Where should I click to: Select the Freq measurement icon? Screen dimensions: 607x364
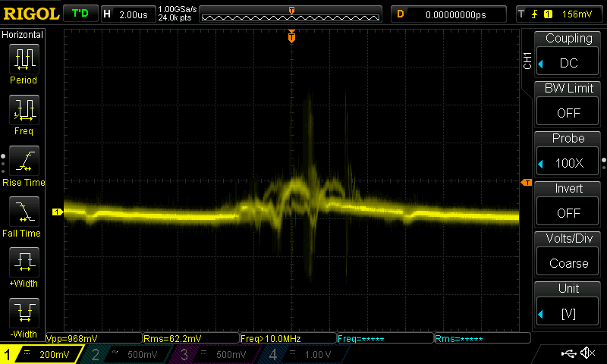click(x=24, y=110)
